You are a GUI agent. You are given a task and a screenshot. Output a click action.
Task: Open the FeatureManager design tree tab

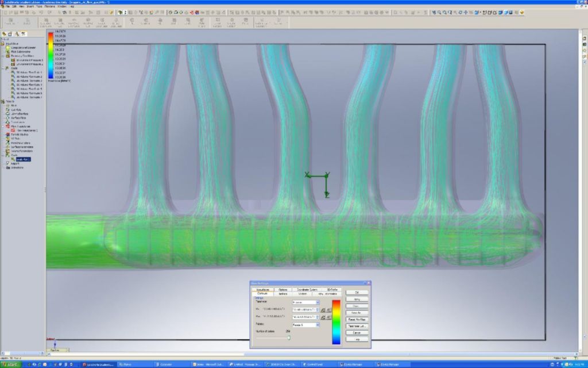[x=4, y=34]
